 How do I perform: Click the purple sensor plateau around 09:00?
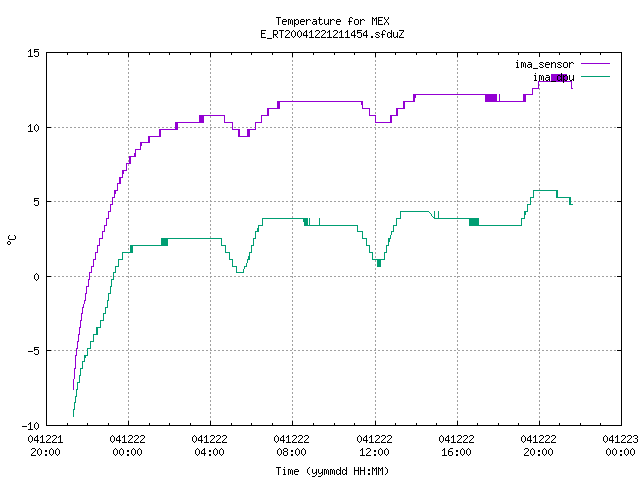point(320,101)
